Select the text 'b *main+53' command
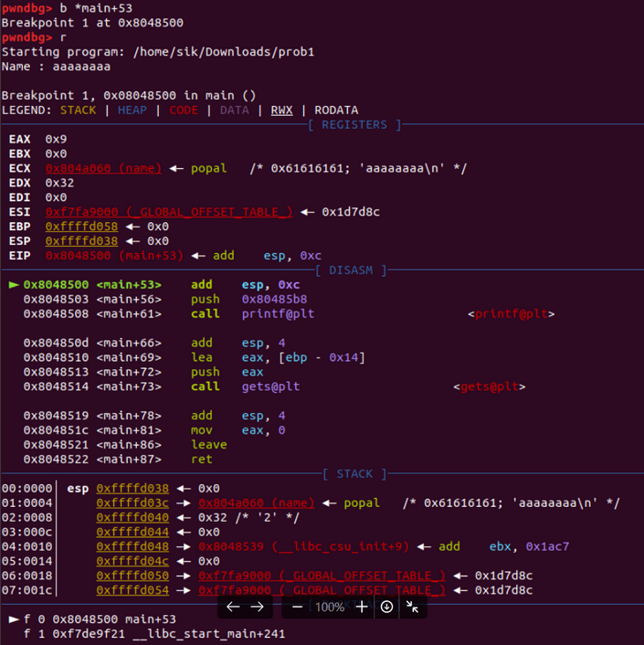The image size is (644, 645). pos(96,8)
